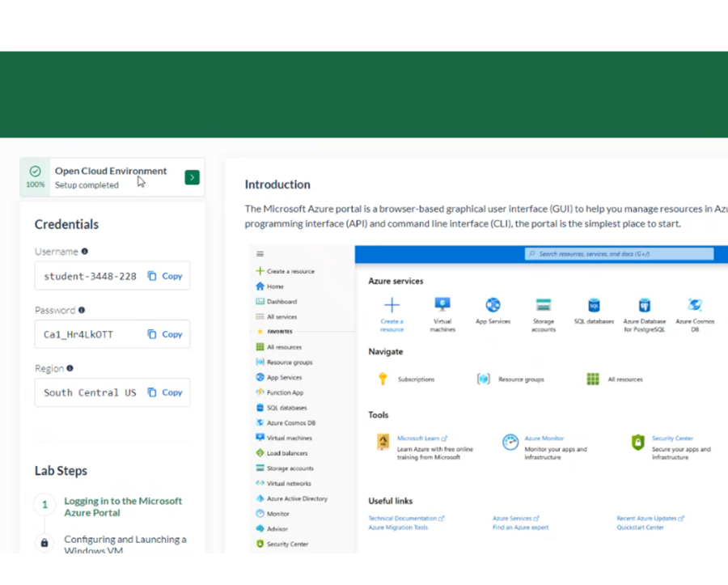This screenshot has width=728, height=585.
Task: Open the Logging in to Azure Portal step
Action: pyautogui.click(x=123, y=507)
